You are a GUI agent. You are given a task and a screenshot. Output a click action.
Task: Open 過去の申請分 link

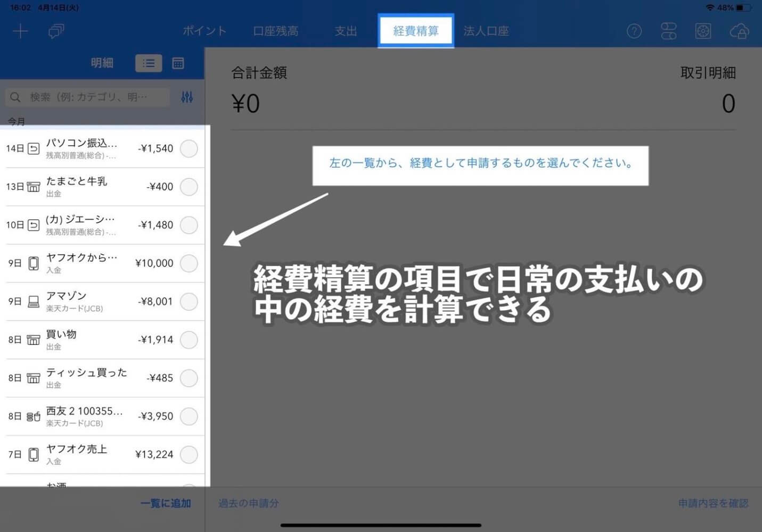click(249, 503)
